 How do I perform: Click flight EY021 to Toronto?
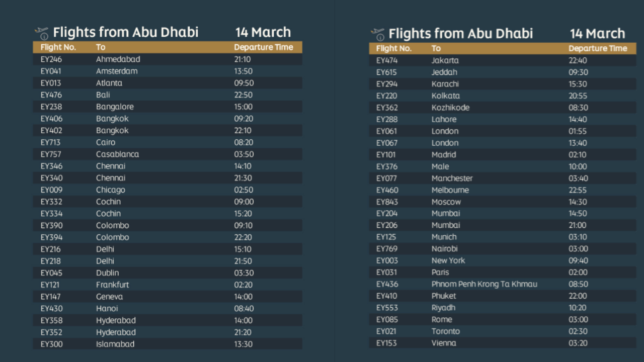point(386,331)
